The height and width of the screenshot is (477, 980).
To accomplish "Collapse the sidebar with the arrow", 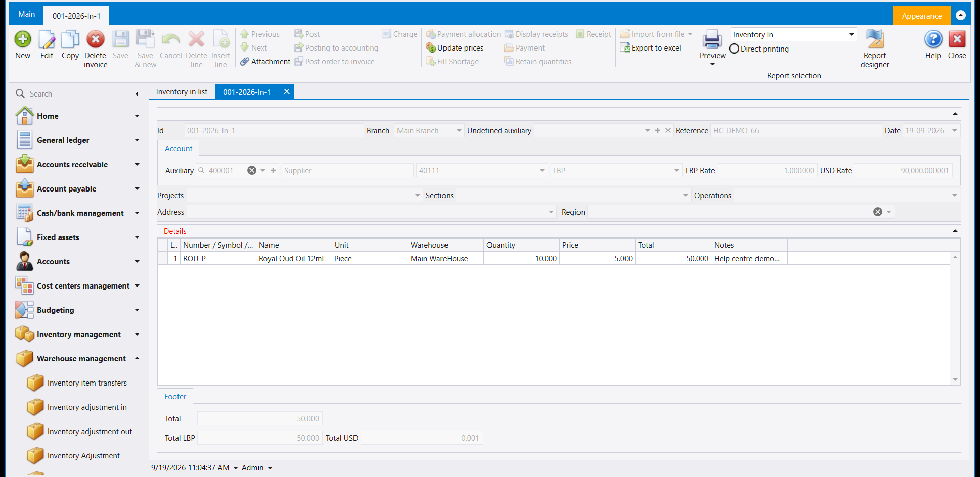I will tap(137, 94).
